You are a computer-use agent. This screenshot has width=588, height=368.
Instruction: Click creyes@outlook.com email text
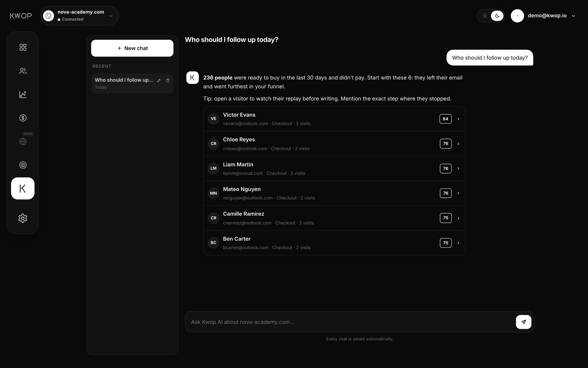click(x=245, y=149)
